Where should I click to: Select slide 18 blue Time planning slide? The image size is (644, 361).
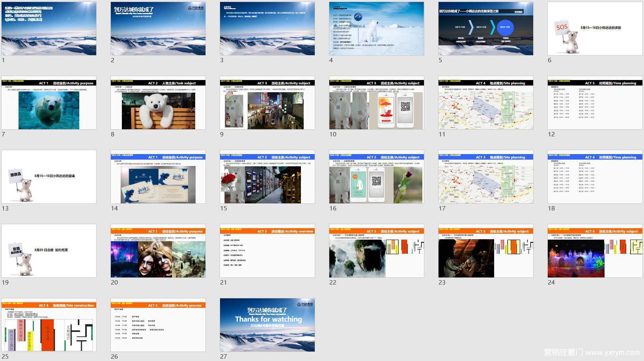[595, 177]
